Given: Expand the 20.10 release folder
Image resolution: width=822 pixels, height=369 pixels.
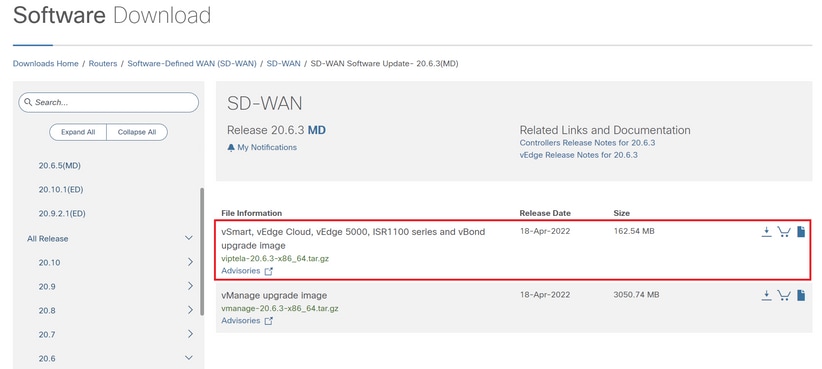Looking at the screenshot, I should click(x=190, y=263).
